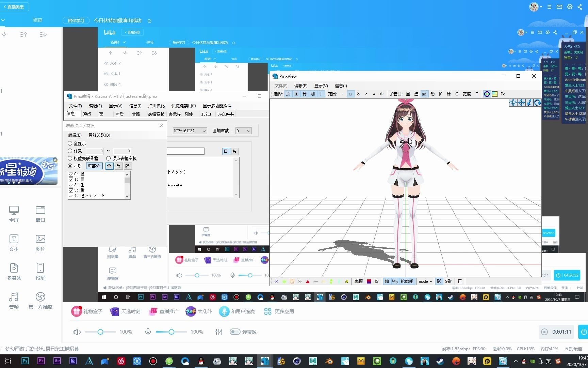The image size is (588, 368).
Task: Open system tray hidden icons arrow
Action: click(516, 361)
